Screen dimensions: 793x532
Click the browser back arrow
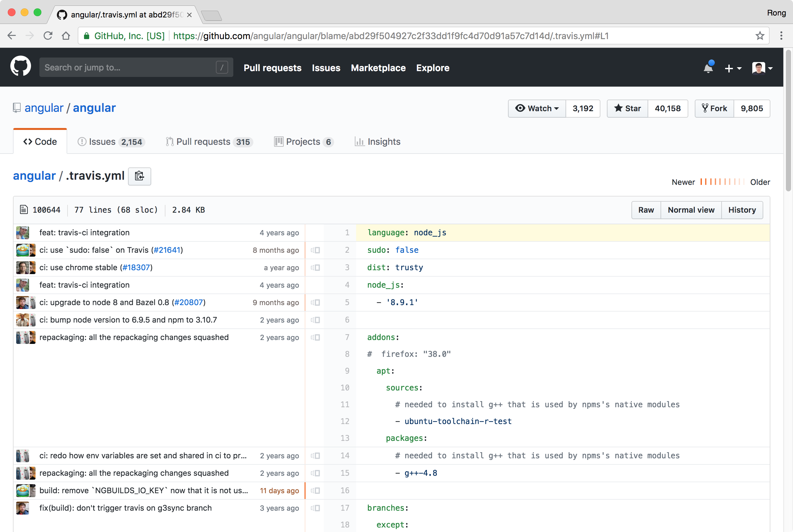(12, 36)
